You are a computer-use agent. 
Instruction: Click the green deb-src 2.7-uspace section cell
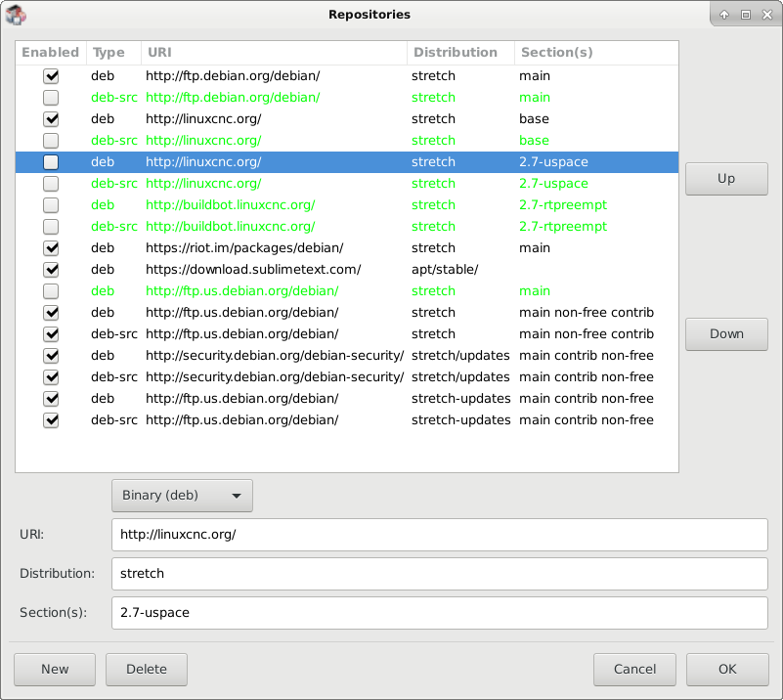[x=553, y=184]
